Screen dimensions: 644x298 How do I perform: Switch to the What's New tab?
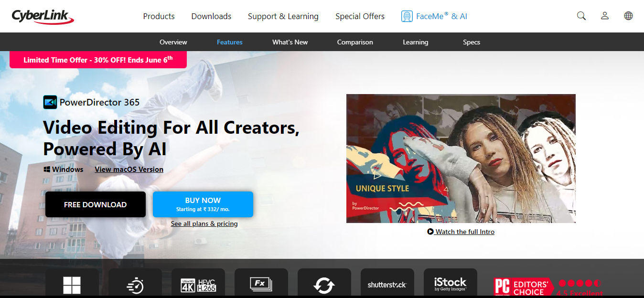coord(290,42)
